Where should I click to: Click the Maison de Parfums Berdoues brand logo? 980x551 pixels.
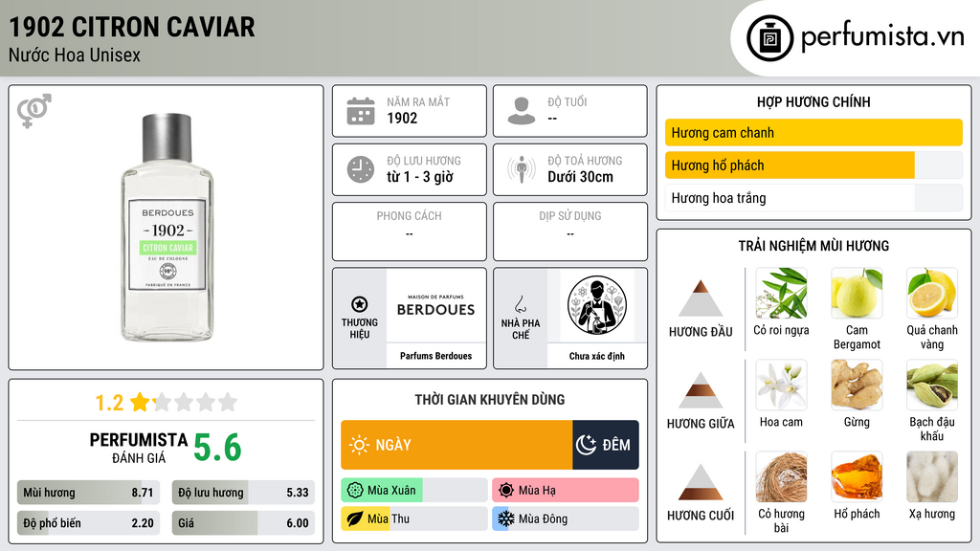point(435,306)
